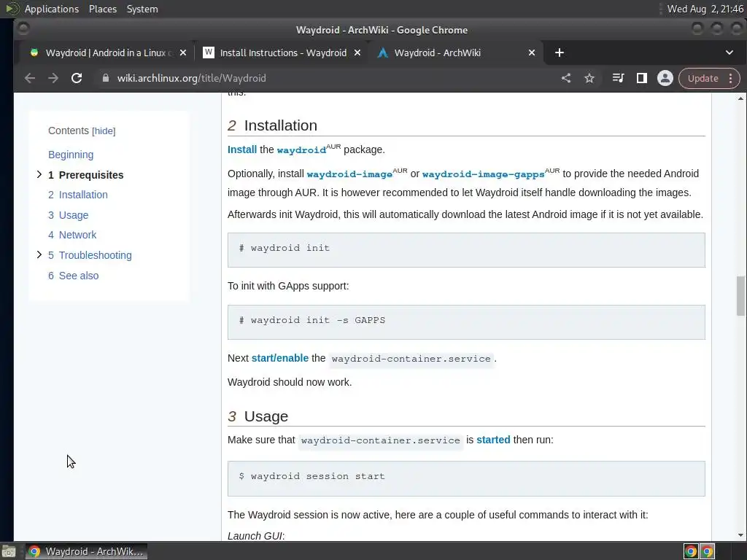Open the Install link in Installation
Screen dimensions: 747x560
(242, 149)
